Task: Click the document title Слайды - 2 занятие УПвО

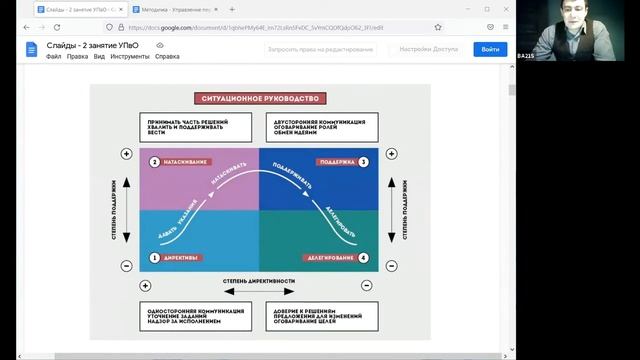Action: [x=92, y=45]
